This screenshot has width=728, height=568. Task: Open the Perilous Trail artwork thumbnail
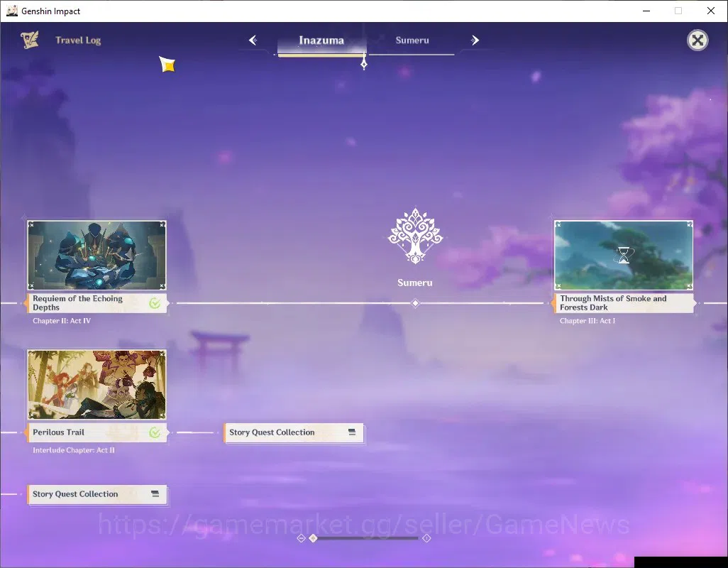point(96,385)
